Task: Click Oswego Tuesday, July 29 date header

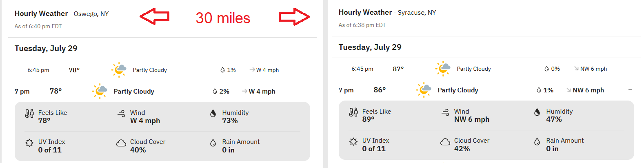Action: tap(46, 48)
